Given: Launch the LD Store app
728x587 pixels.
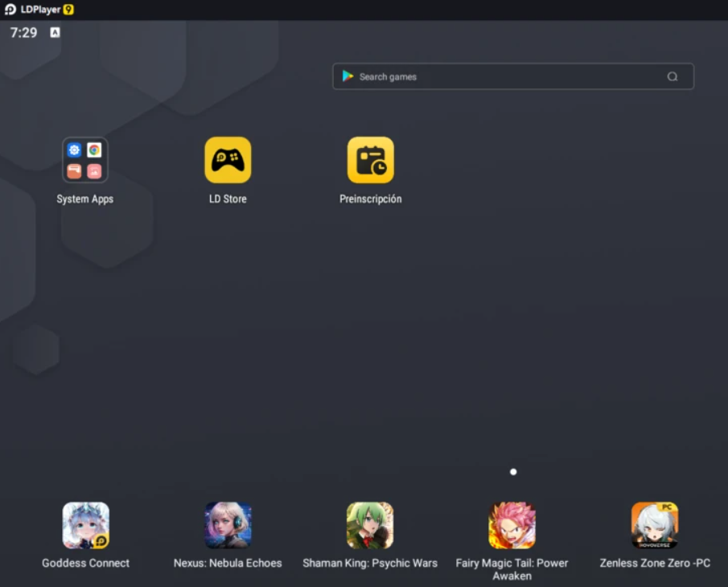Looking at the screenshot, I should (x=228, y=160).
